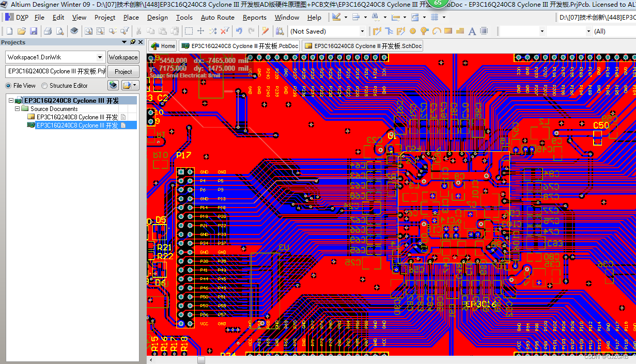Screen dimensions: 636x364
Task: Click the Place Component icon
Action: tap(483, 30)
